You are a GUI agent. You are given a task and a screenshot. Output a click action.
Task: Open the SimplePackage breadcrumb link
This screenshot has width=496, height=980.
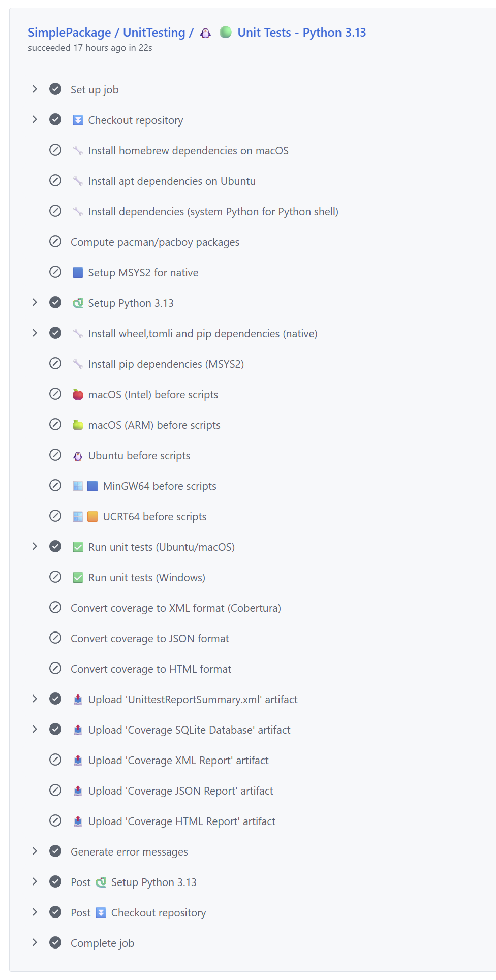[69, 33]
